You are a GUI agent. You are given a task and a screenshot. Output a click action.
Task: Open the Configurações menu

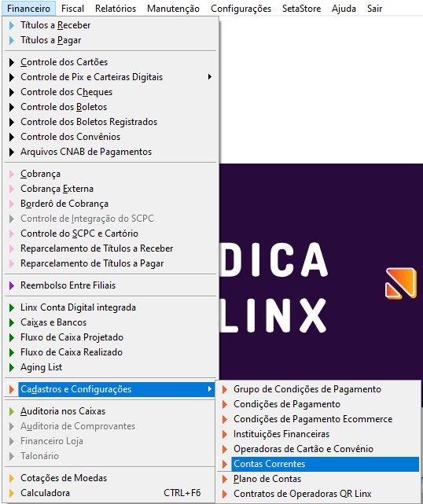click(241, 9)
